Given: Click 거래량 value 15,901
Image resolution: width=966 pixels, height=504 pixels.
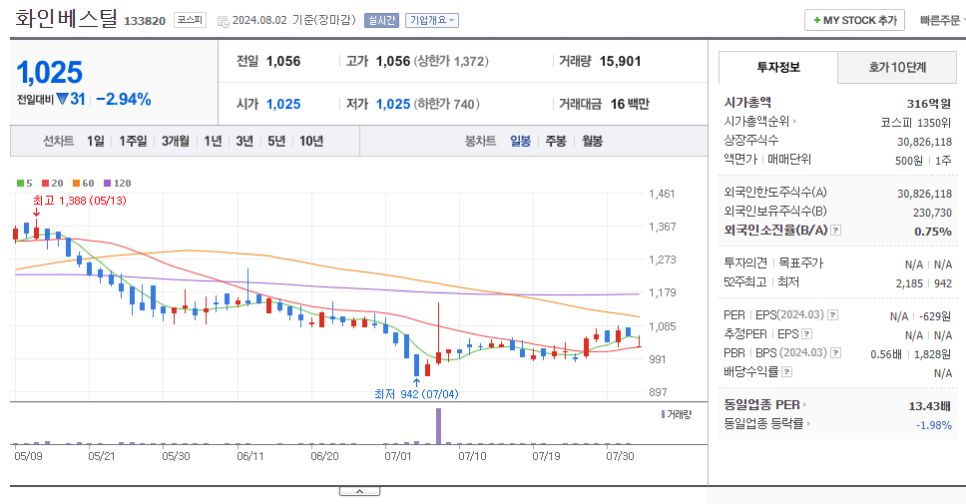Looking at the screenshot, I should point(620,61).
